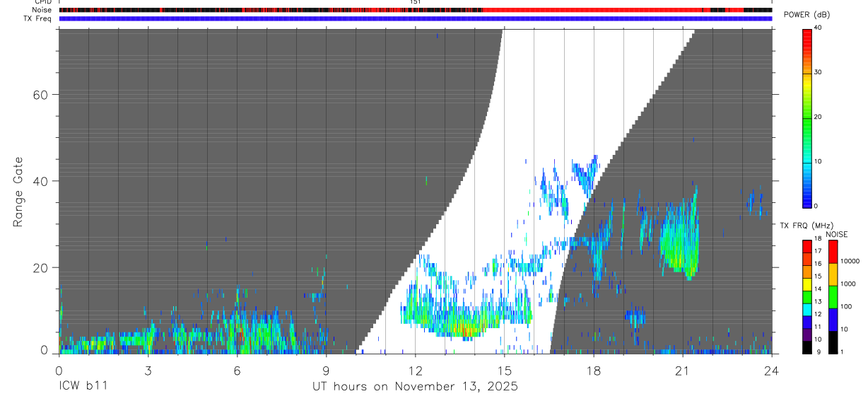Select the 21 tick on the UT hours axis

coord(683,370)
